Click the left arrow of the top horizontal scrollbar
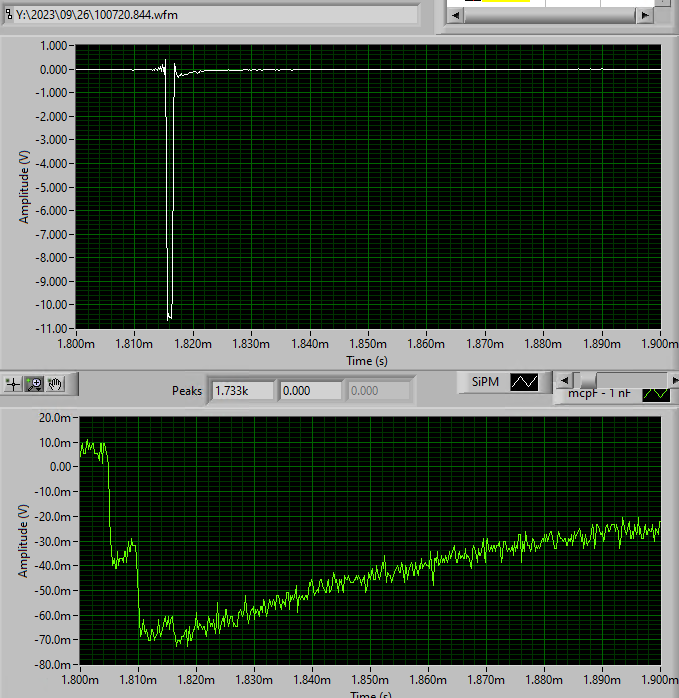The image size is (679, 698). (455, 16)
